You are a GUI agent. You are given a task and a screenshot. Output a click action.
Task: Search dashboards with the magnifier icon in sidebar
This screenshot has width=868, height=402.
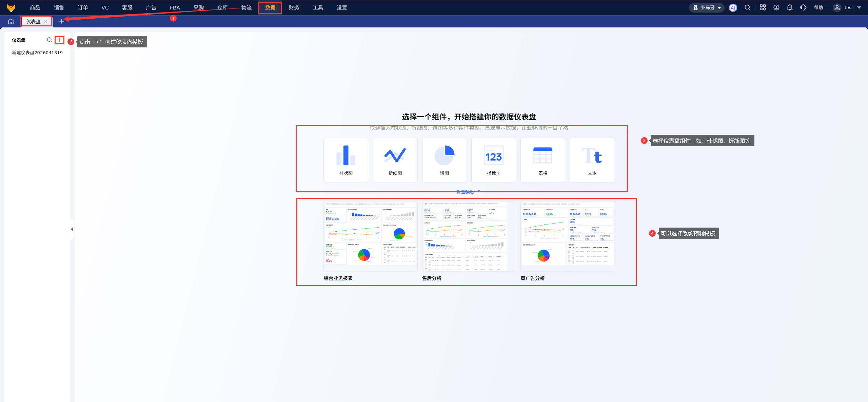click(x=50, y=40)
